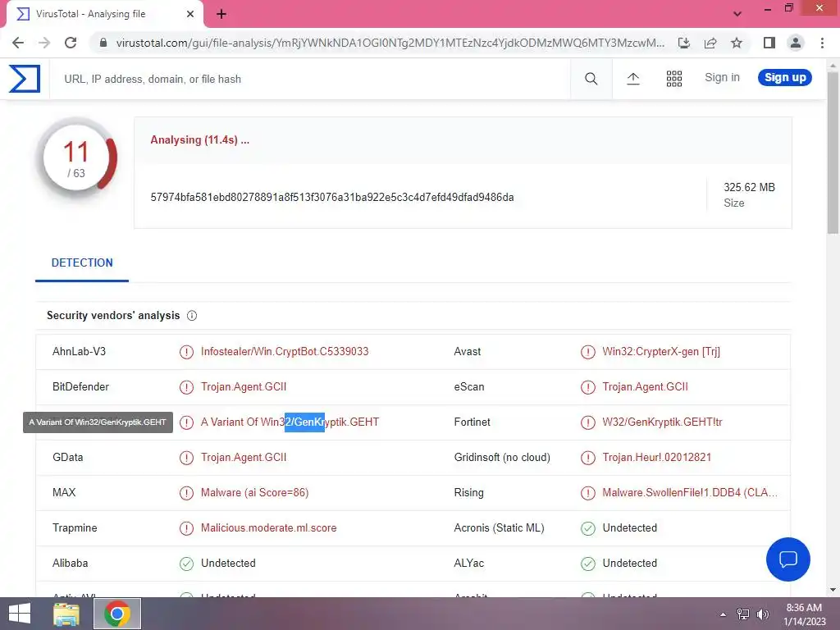Open the apps grid icon
This screenshot has width=840, height=630.
(674, 79)
